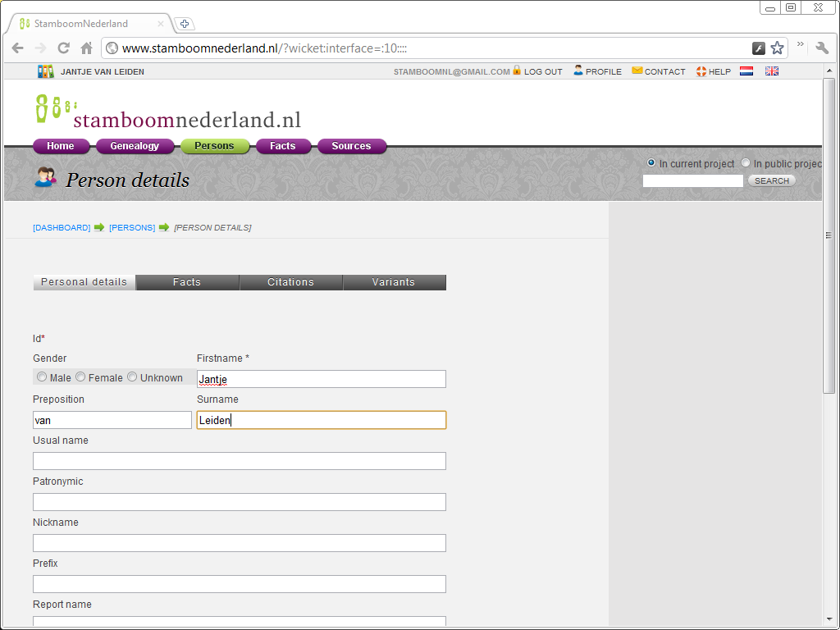Switch language to English flag
Image resolution: width=840 pixels, height=630 pixels.
[x=772, y=71]
